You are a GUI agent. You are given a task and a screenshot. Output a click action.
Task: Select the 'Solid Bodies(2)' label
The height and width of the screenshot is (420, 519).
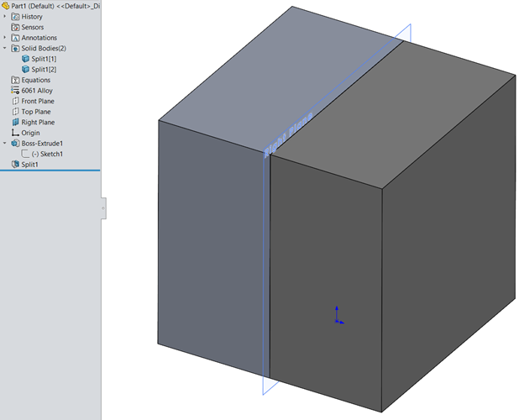coord(44,49)
